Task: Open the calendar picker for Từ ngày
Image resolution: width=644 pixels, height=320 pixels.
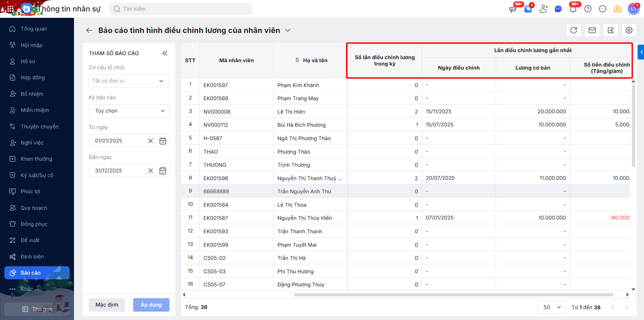Action: (x=163, y=141)
